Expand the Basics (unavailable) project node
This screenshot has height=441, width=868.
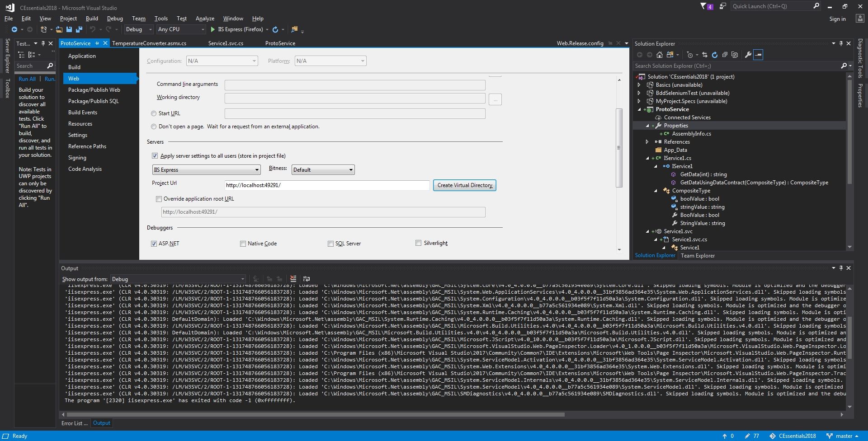[x=639, y=85]
